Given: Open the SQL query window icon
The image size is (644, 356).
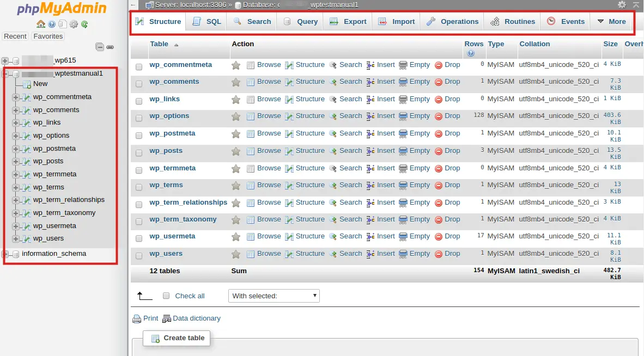Looking at the screenshot, I should pyautogui.click(x=63, y=24).
